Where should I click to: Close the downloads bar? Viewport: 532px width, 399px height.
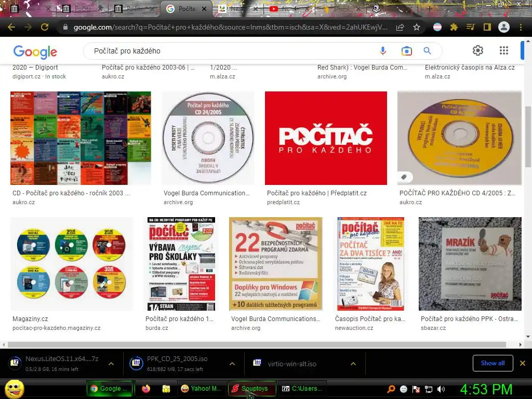coord(523,363)
